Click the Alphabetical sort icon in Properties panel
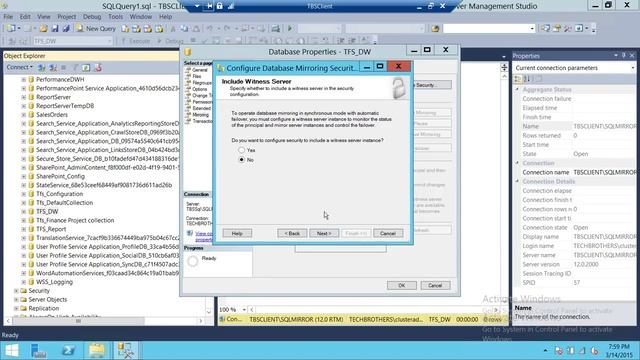The width and height of the screenshot is (640, 360). [x=527, y=79]
